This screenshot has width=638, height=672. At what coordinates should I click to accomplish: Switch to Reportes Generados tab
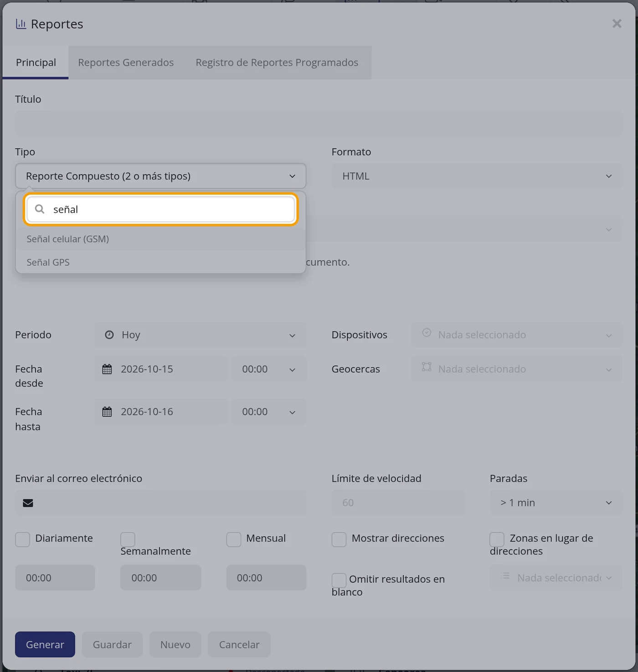[x=126, y=62]
